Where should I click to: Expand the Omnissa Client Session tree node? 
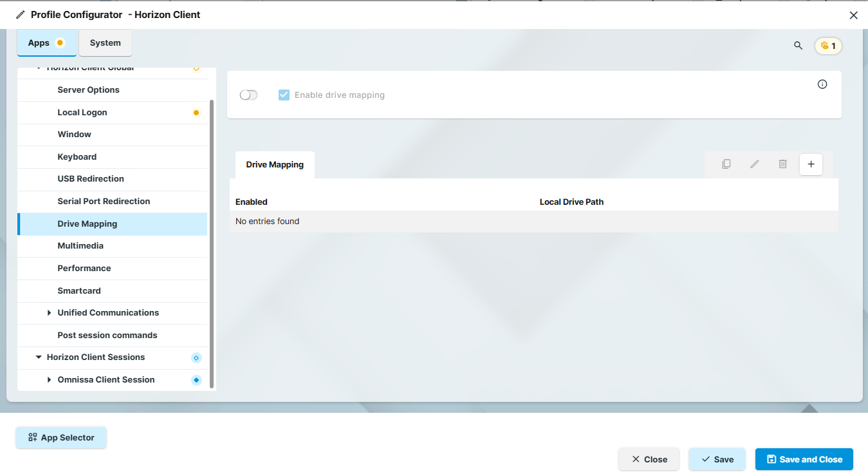point(49,379)
